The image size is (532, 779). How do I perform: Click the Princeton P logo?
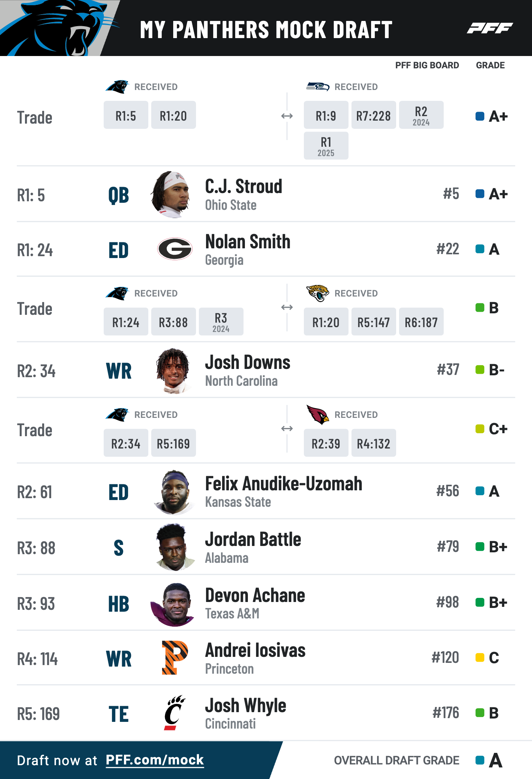click(175, 657)
